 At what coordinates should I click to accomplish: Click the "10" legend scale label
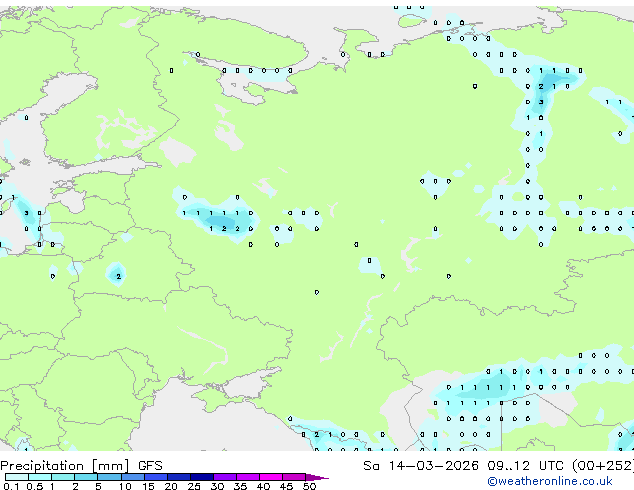coord(125,486)
